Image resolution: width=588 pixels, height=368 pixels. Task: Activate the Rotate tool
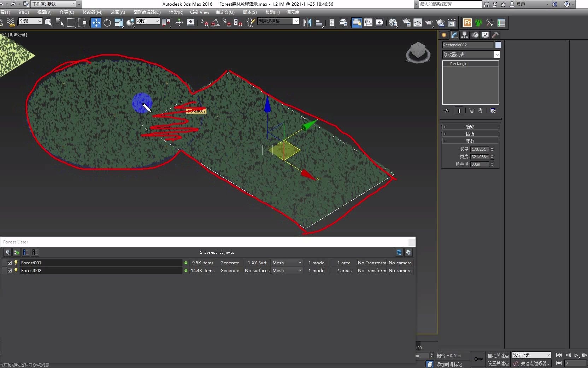(107, 23)
